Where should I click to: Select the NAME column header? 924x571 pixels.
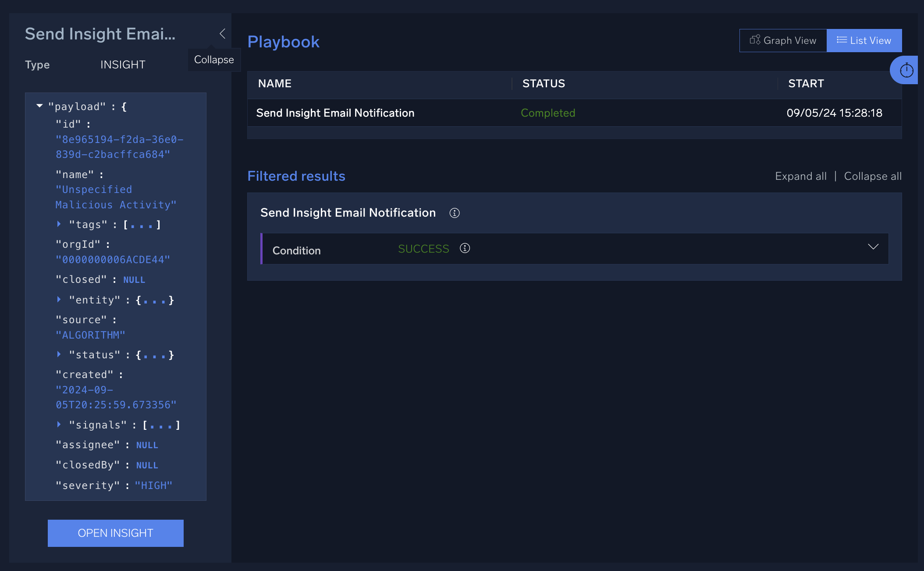pyautogui.click(x=274, y=83)
